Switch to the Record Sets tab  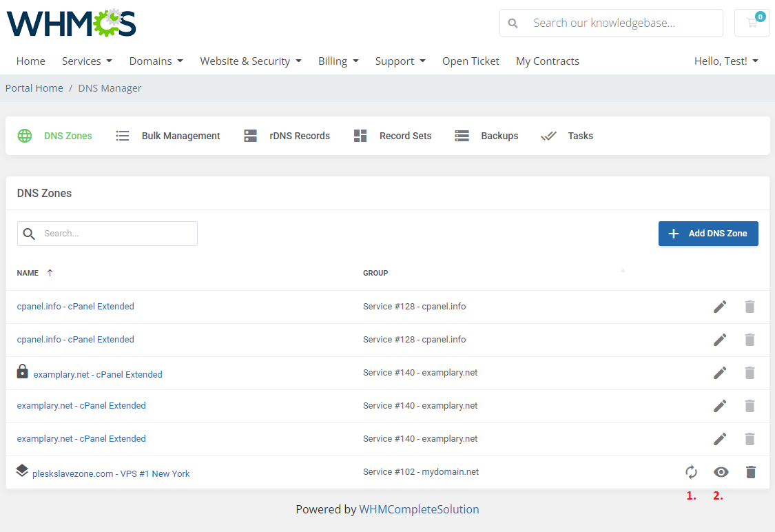tap(393, 136)
